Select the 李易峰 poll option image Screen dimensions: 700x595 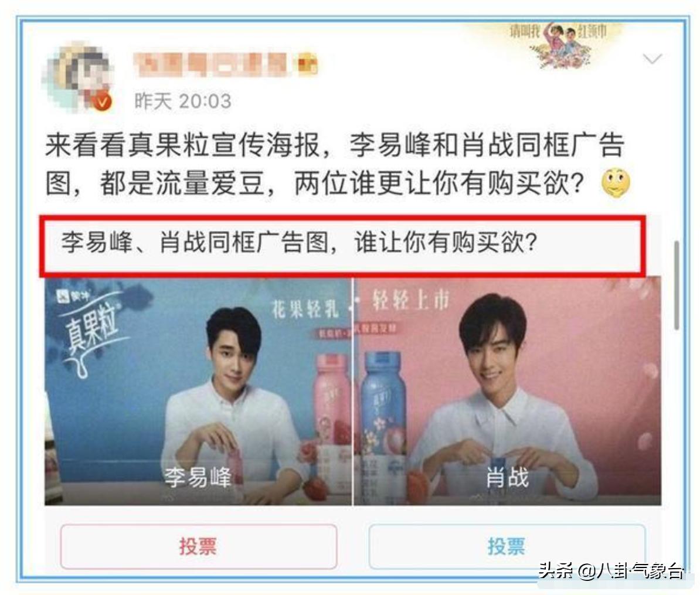tap(198, 392)
